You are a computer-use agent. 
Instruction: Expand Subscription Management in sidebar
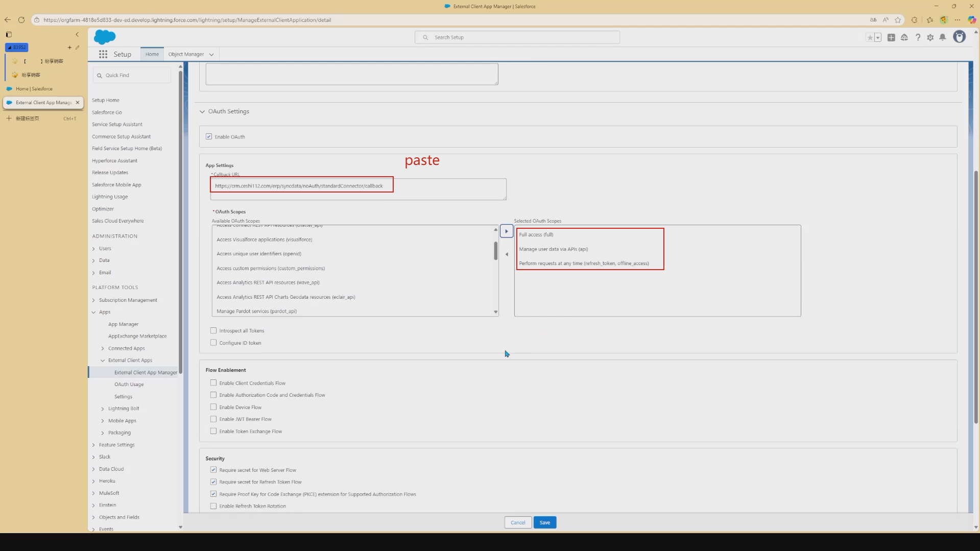(x=93, y=300)
